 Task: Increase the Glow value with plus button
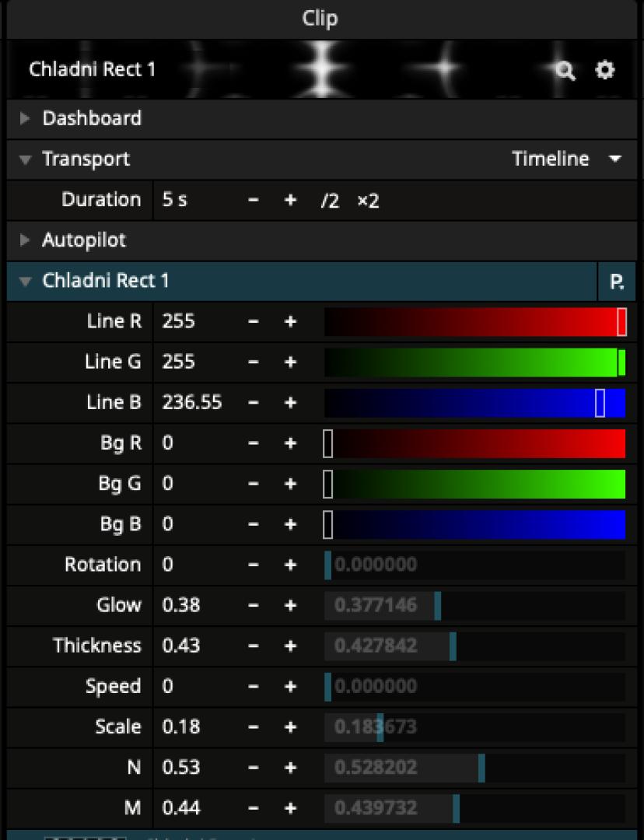290,605
